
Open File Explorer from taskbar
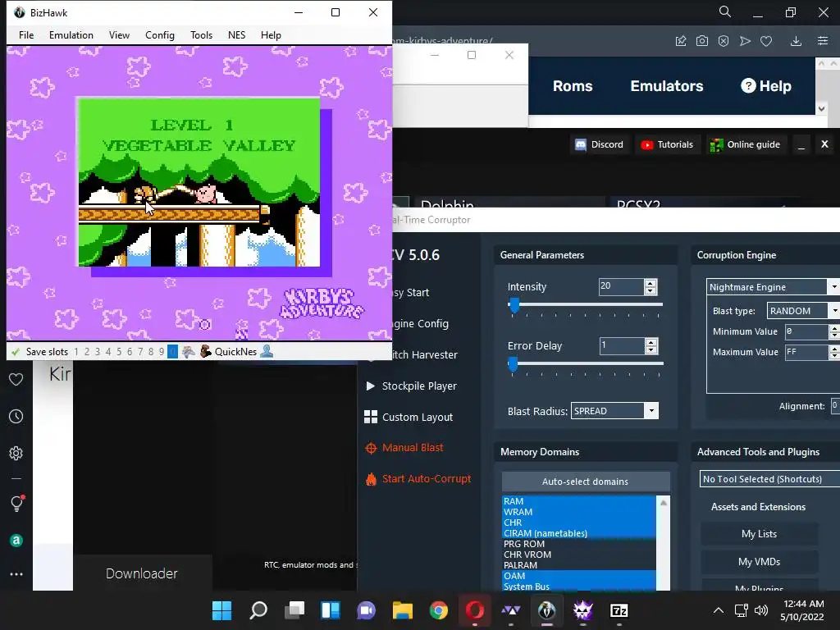402,610
